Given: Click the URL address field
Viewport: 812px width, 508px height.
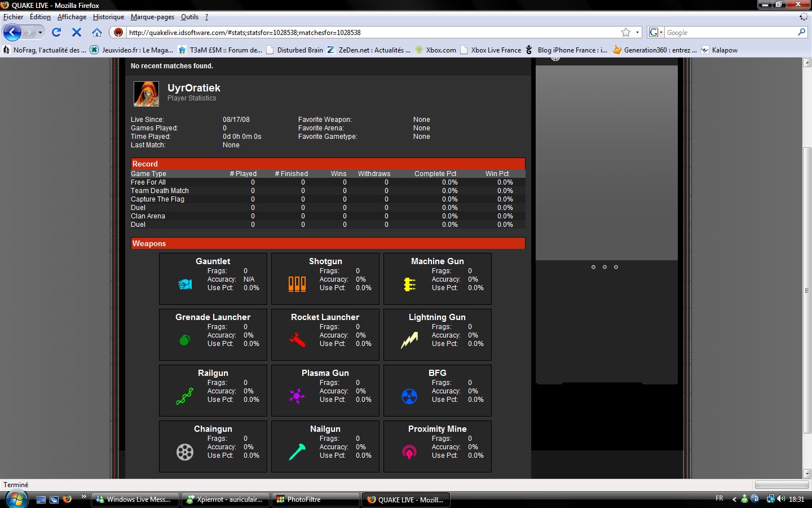Looking at the screenshot, I should click(372, 32).
